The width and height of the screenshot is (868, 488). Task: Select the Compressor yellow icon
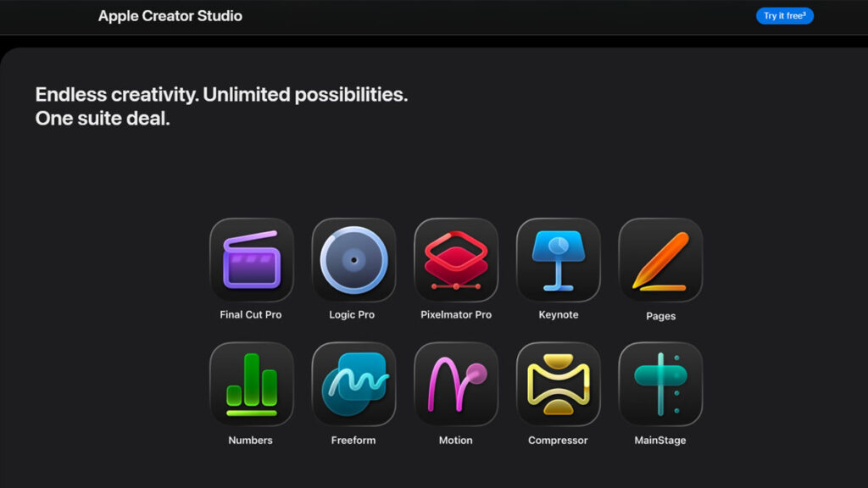coord(559,383)
